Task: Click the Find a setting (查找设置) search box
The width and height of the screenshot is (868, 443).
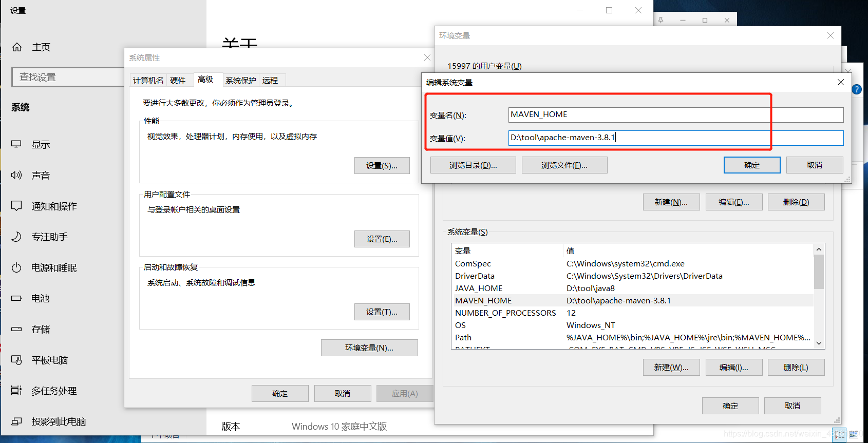Action: pos(68,77)
